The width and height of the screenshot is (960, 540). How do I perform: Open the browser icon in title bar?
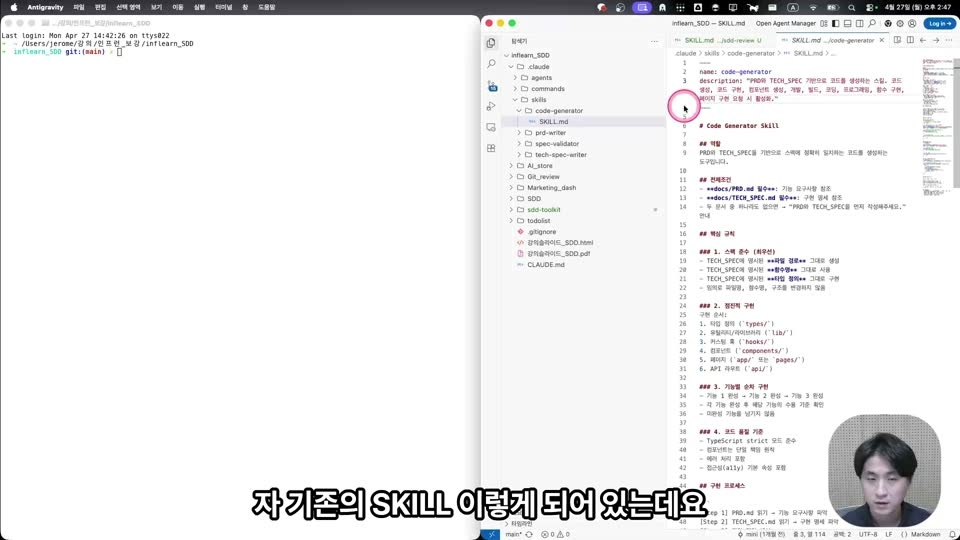[x=888, y=23]
